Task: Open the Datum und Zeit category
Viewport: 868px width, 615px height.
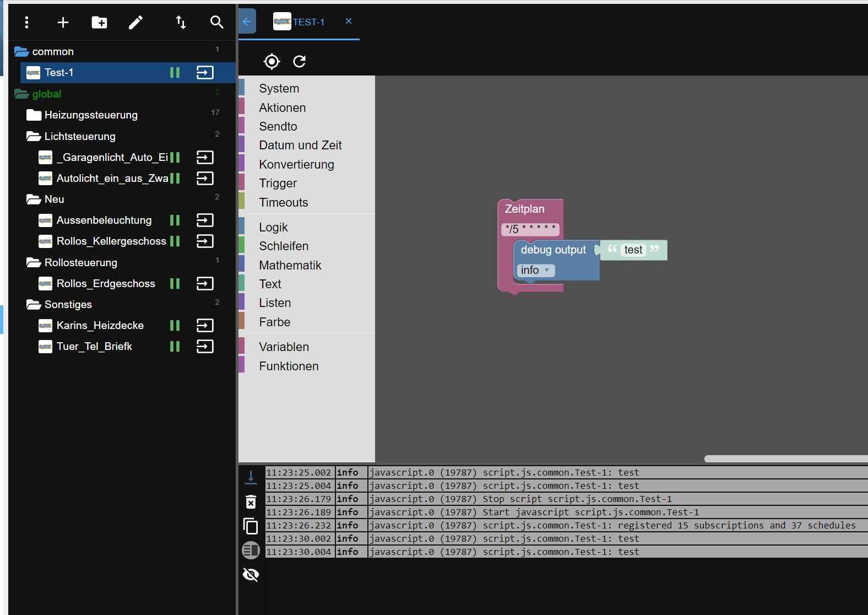Action: (x=300, y=145)
